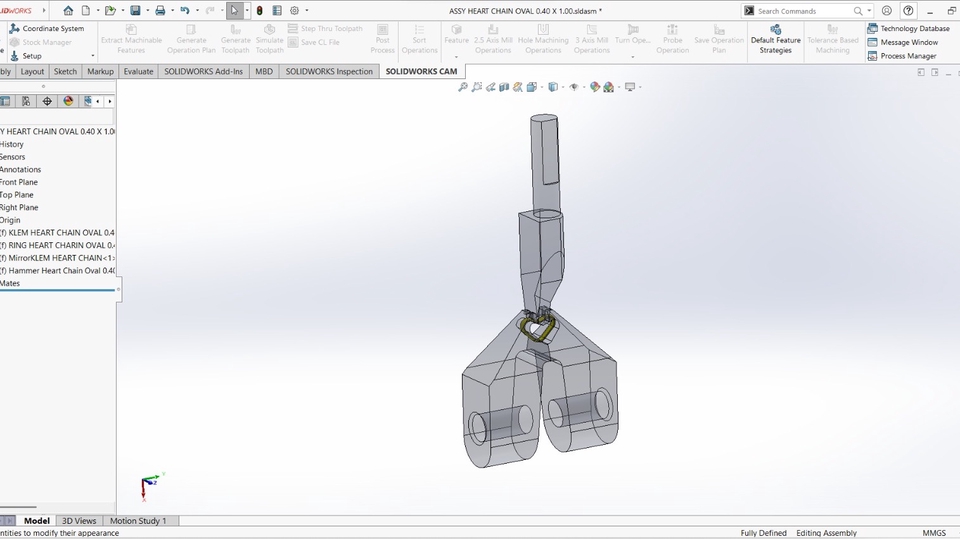Click into the Search Commands field
The height and width of the screenshot is (539, 960).
(802, 11)
